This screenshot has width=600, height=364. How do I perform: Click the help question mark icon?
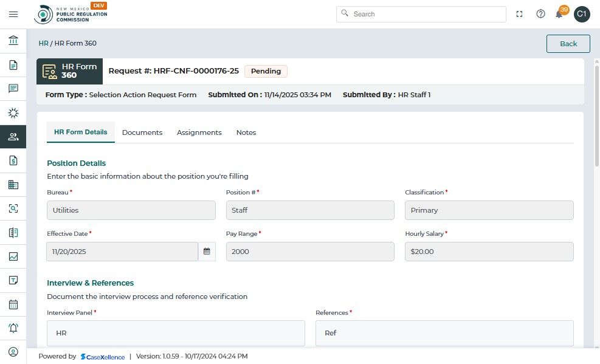click(x=540, y=14)
